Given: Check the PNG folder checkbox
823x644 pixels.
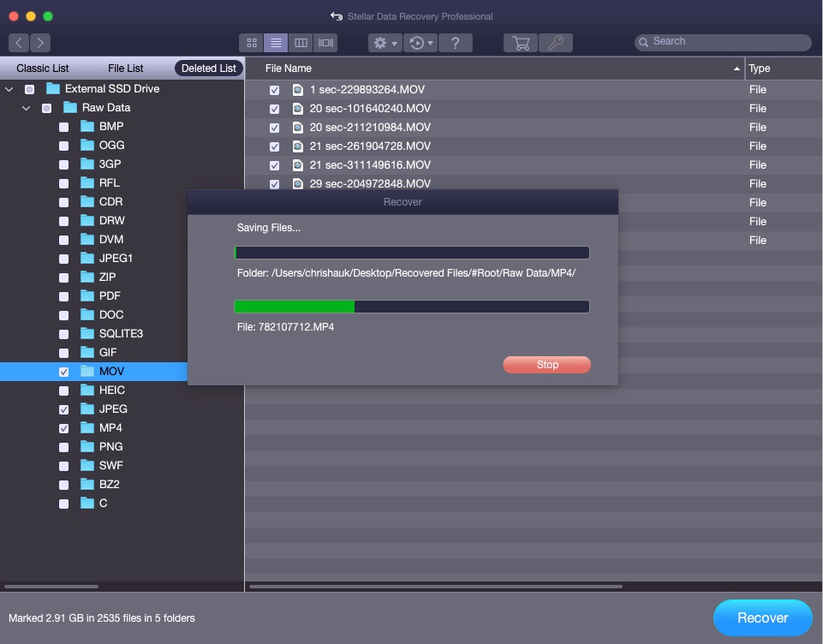Looking at the screenshot, I should pyautogui.click(x=64, y=447).
